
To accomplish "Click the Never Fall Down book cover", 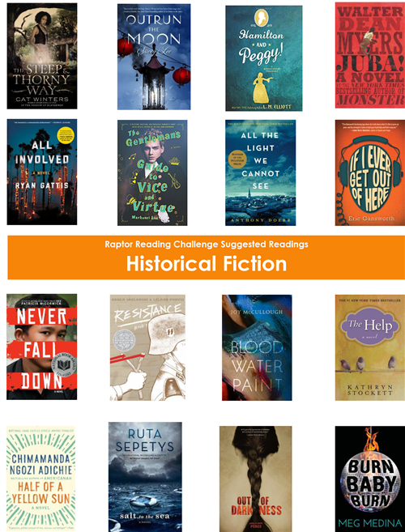I will click(42, 347).
